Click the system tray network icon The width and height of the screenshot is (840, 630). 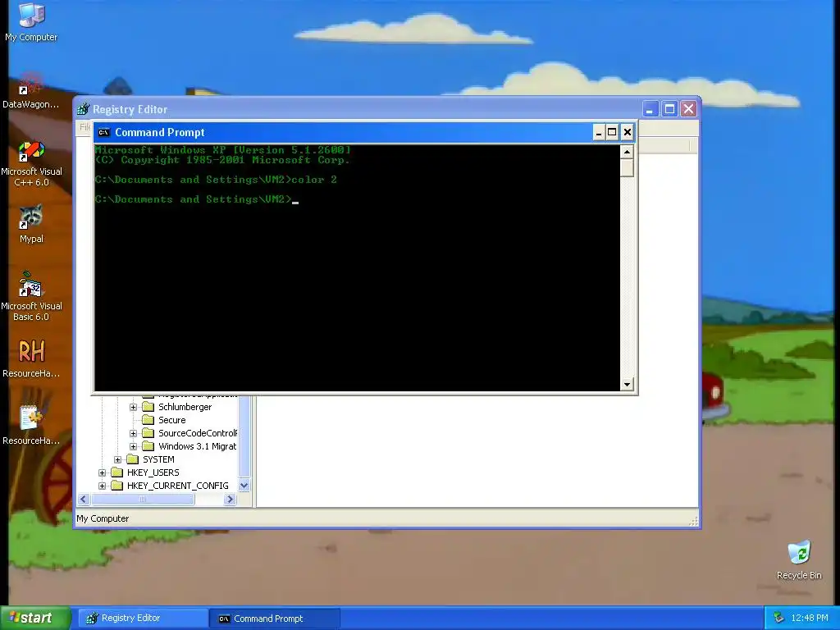778,618
